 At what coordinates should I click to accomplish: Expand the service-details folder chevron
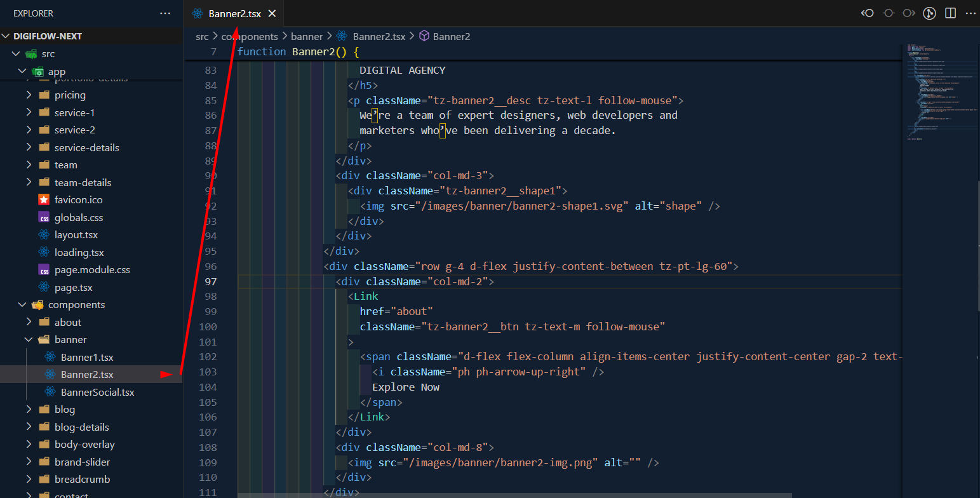tap(29, 147)
